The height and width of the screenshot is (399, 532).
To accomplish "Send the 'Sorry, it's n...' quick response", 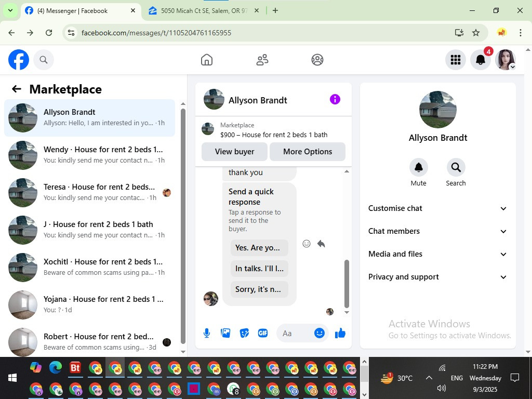I will coord(259,289).
